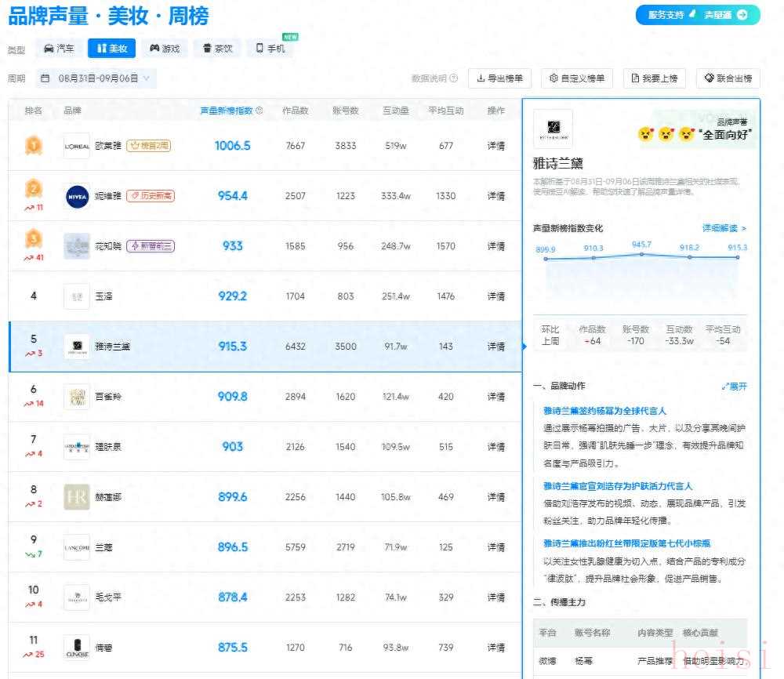The image size is (784, 679).
Task: Click the rank 2 medal icon
Action: pos(34,188)
